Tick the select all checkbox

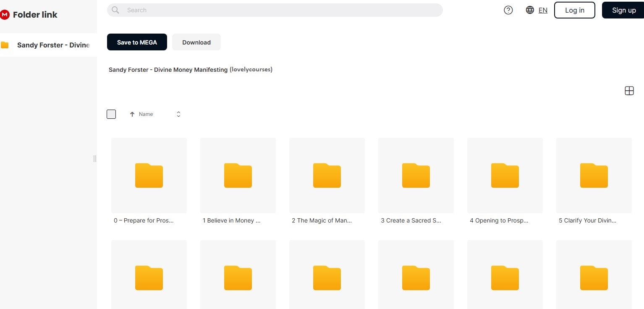coord(111,114)
